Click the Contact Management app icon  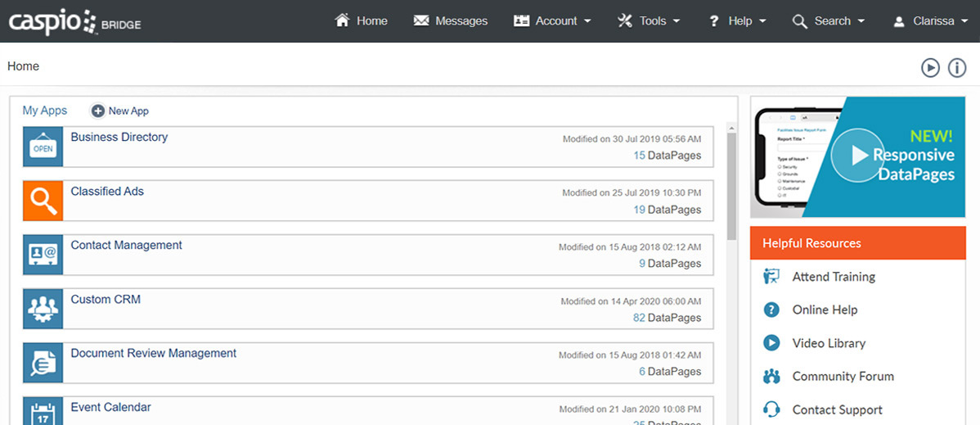point(43,255)
